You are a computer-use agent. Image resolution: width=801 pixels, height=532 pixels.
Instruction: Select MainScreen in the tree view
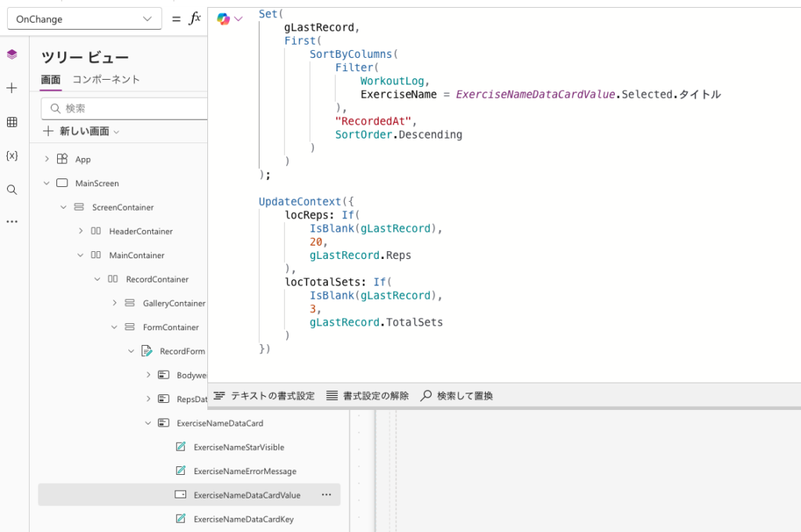click(x=97, y=184)
